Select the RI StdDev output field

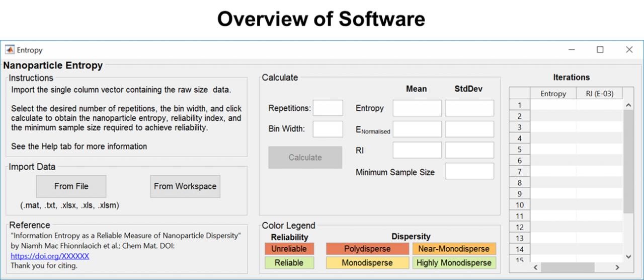coord(469,150)
